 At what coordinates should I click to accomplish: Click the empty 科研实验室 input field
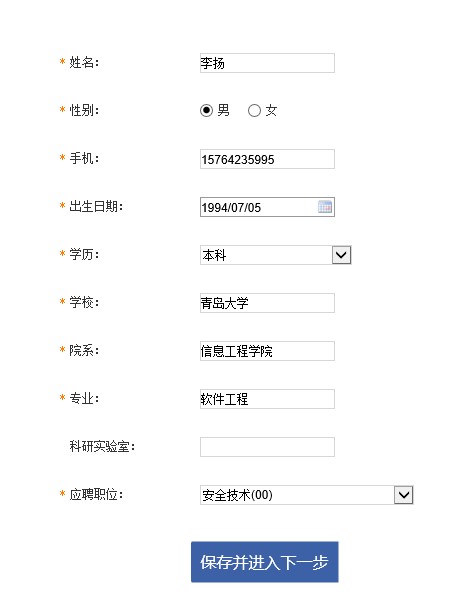click(267, 447)
